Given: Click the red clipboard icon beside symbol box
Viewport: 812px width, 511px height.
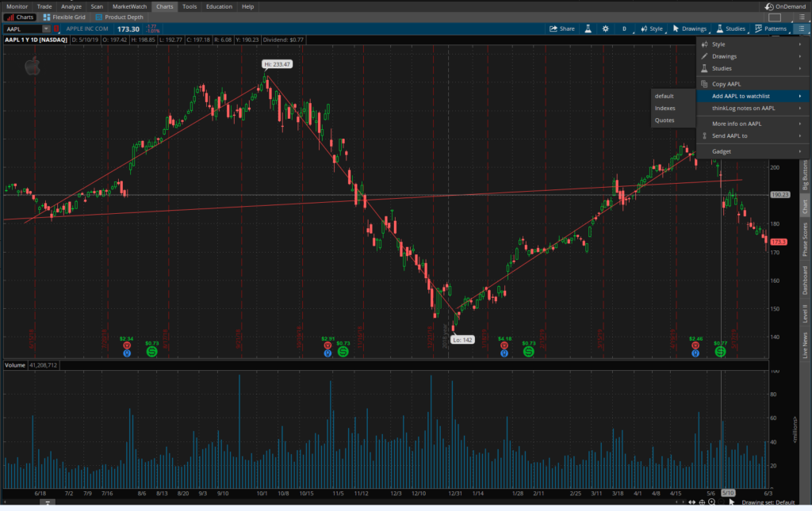Looking at the screenshot, I should [56, 29].
